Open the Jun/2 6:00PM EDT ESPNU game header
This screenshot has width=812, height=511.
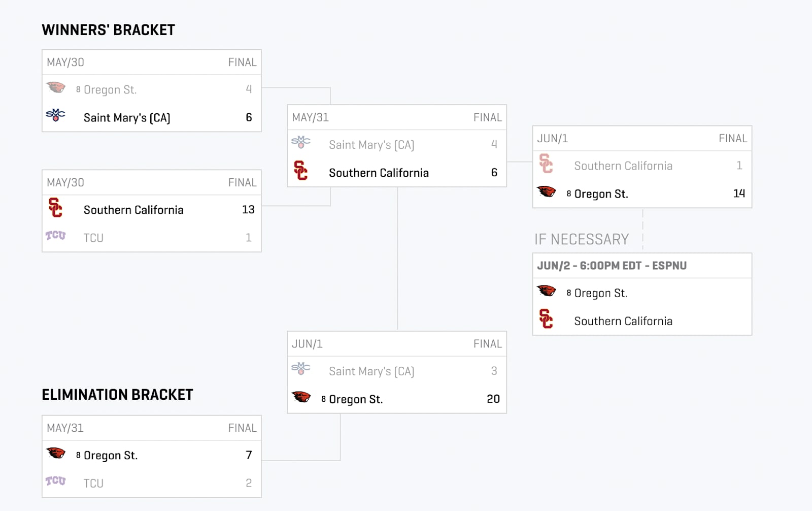pyautogui.click(x=642, y=266)
